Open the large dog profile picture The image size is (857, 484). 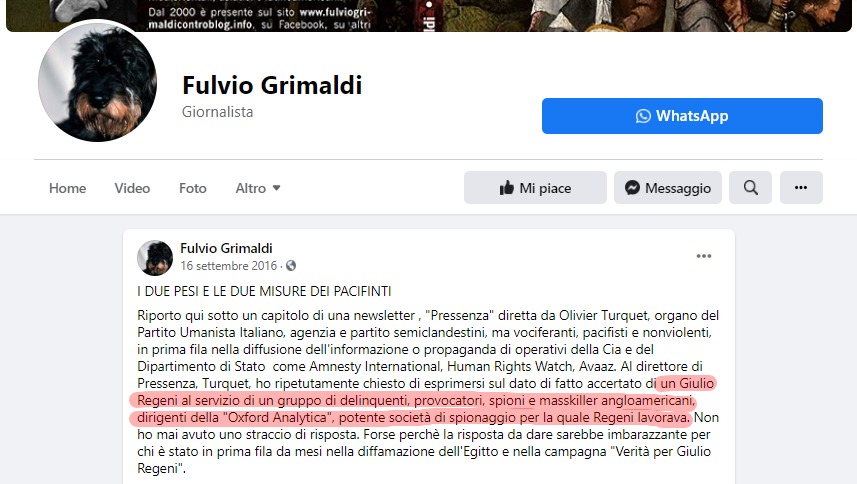(x=97, y=82)
